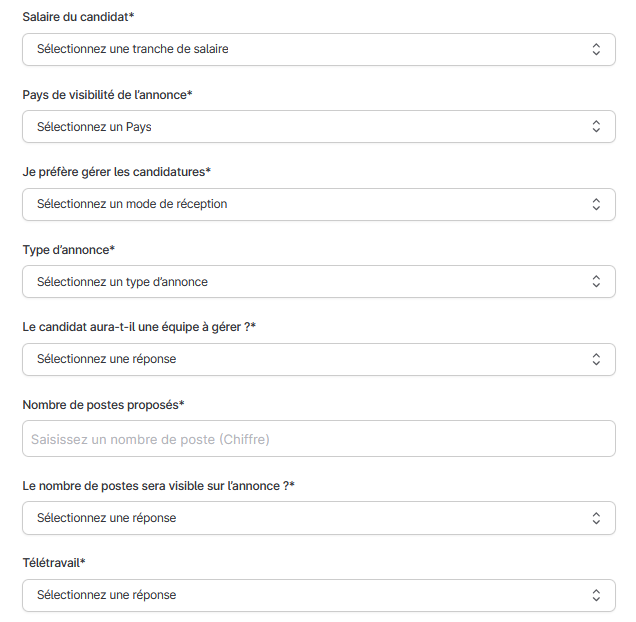
Task: Open the answer select under 'équipe à gérer'
Action: pyautogui.click(x=319, y=359)
